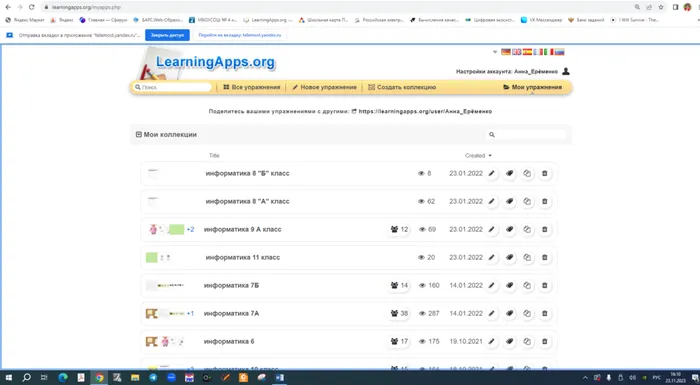Click Закрыть доступ button
This screenshot has height=385, width=700.
point(167,35)
